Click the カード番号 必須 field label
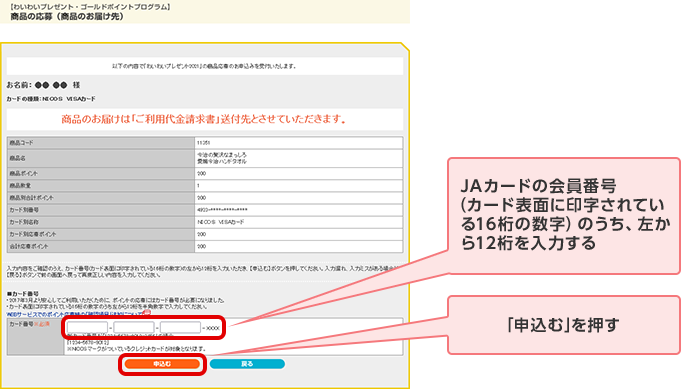Screen dimensions: 684x389 [30, 324]
